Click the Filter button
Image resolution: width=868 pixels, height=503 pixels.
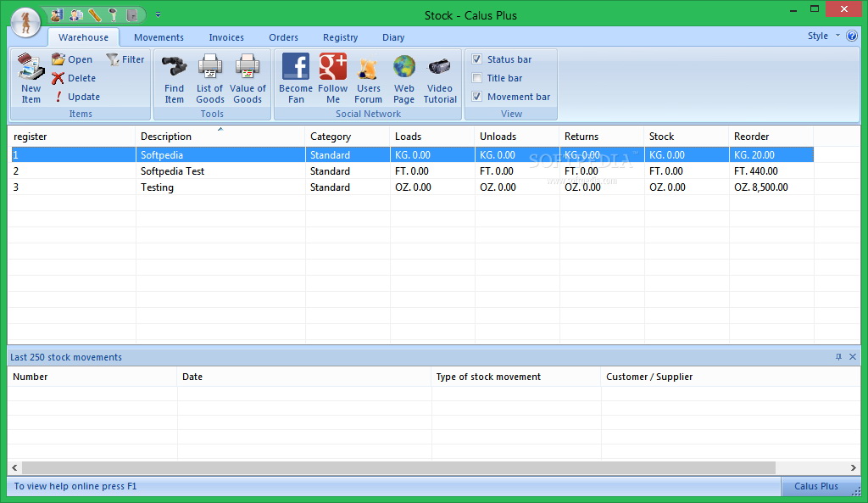click(125, 59)
